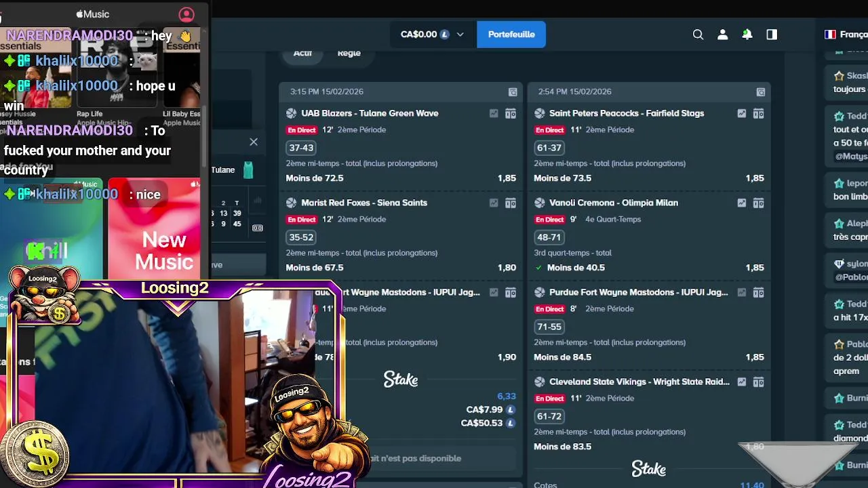Screen dimensions: 868x488
Task: Open the receipt icon of 3:15 PM bet slip
Action: pyautogui.click(x=513, y=91)
